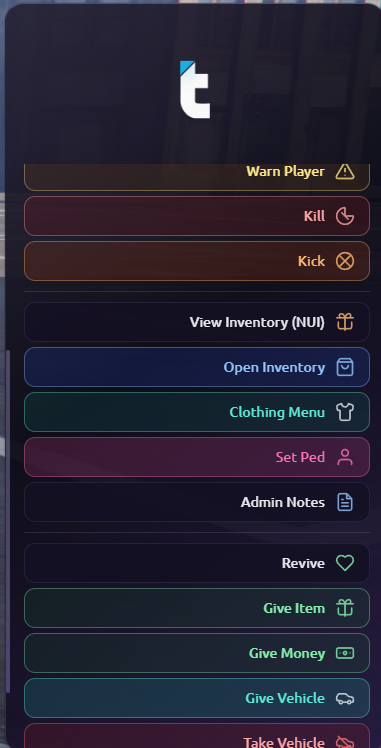Click the shirt icon on Clothing Menu
The height and width of the screenshot is (748, 381).
tap(345, 412)
